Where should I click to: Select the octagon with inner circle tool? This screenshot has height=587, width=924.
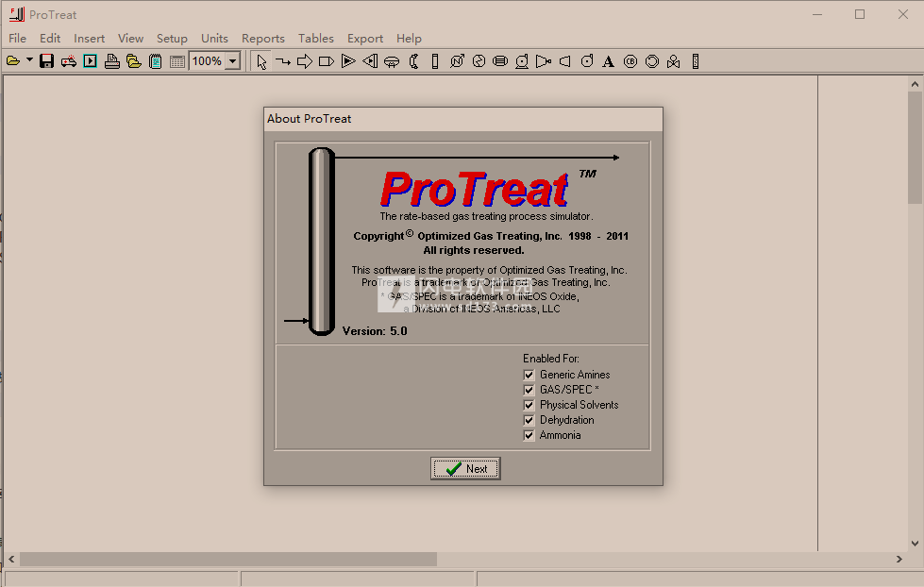click(x=652, y=61)
